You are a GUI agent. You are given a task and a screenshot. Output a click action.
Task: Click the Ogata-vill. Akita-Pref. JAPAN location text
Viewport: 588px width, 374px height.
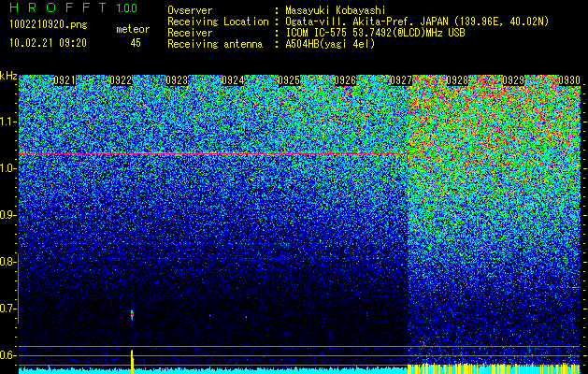(417, 22)
